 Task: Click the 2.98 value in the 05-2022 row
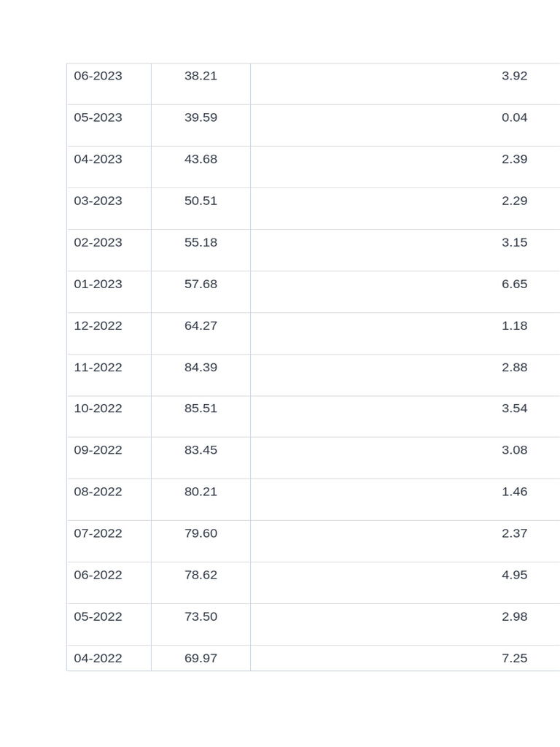514,616
